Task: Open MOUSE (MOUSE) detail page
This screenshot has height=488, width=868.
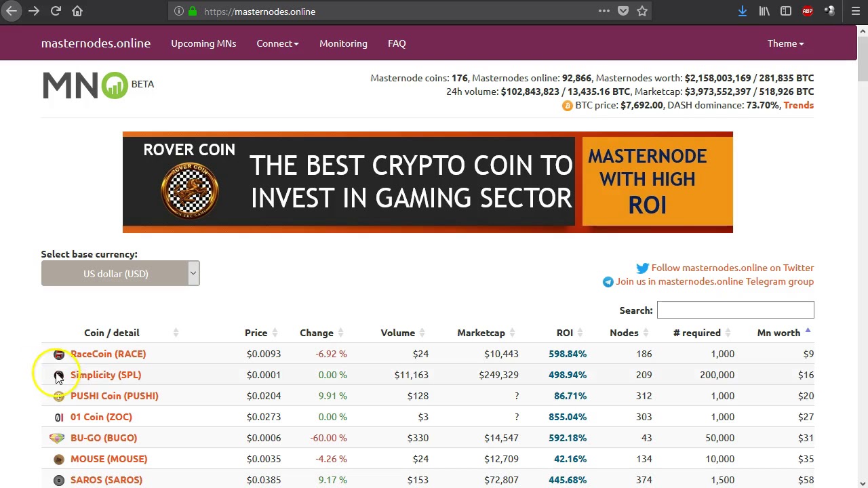Action: (108, 459)
